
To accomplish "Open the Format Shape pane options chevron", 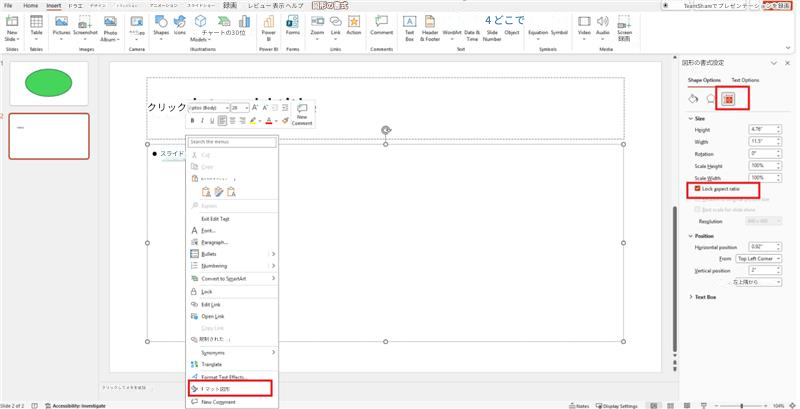I will (x=774, y=63).
